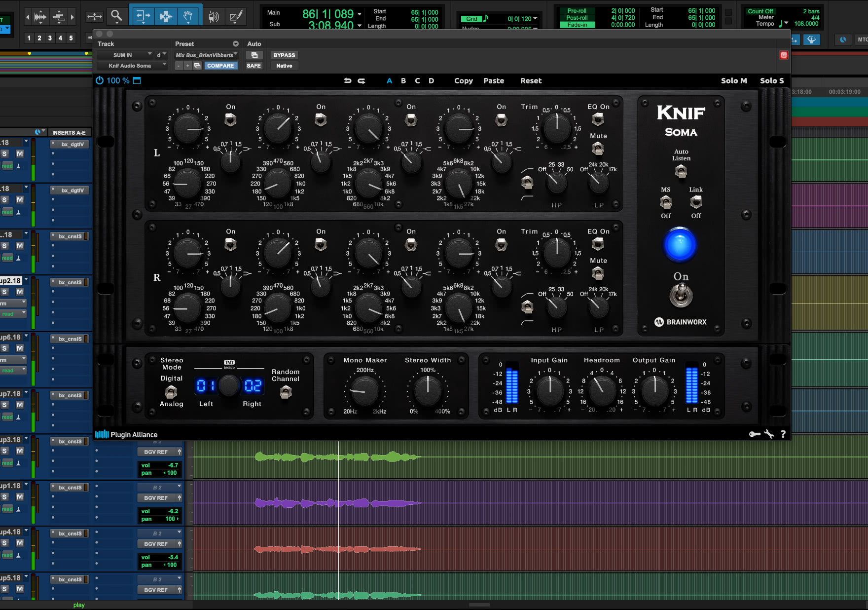Open the main counter format dropdown
This screenshot has height=610, width=868.
click(x=360, y=14)
